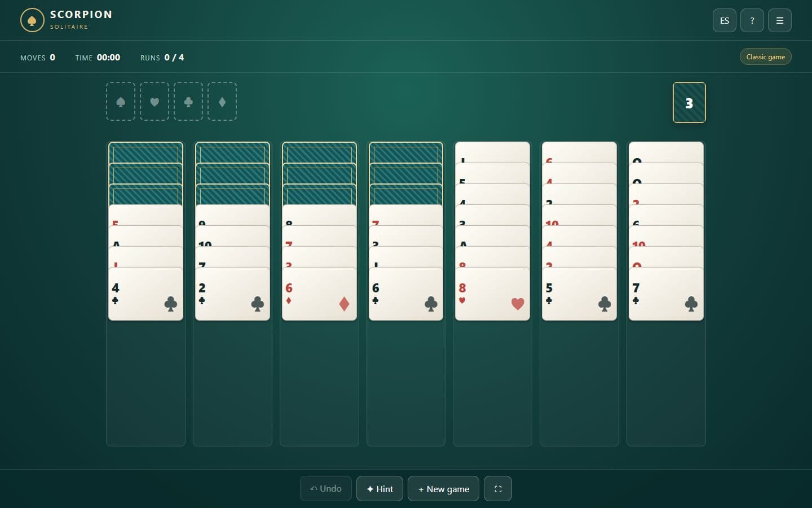This screenshot has height=508, width=812.
Task: Toggle fullscreen mode icon
Action: (x=498, y=489)
